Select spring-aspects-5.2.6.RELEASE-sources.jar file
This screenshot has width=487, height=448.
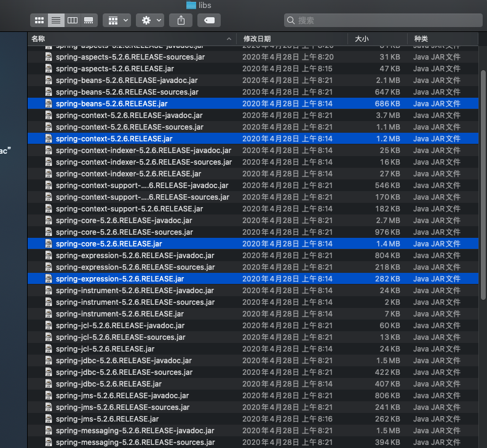tap(253, 57)
